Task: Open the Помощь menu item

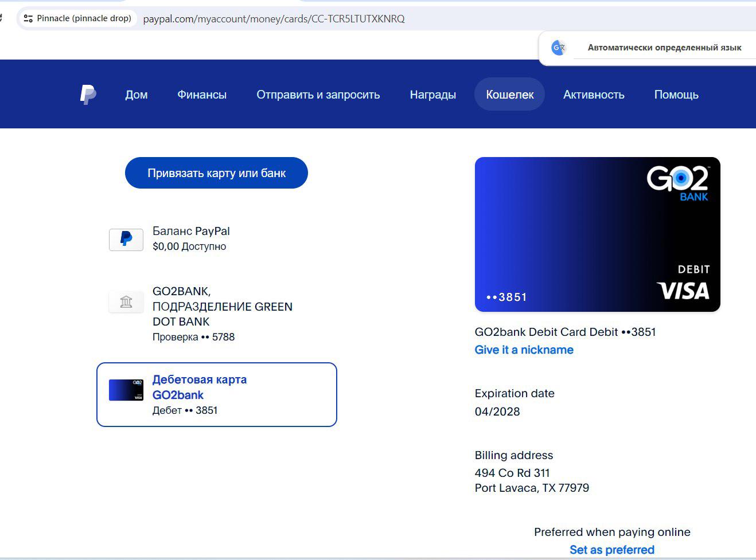Action: click(676, 95)
